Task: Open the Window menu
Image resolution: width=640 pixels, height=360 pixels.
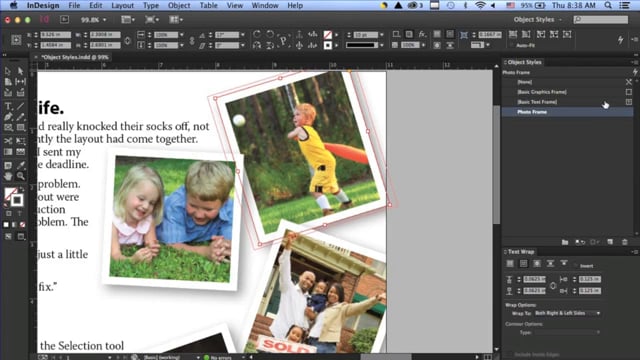Action: pos(264,5)
